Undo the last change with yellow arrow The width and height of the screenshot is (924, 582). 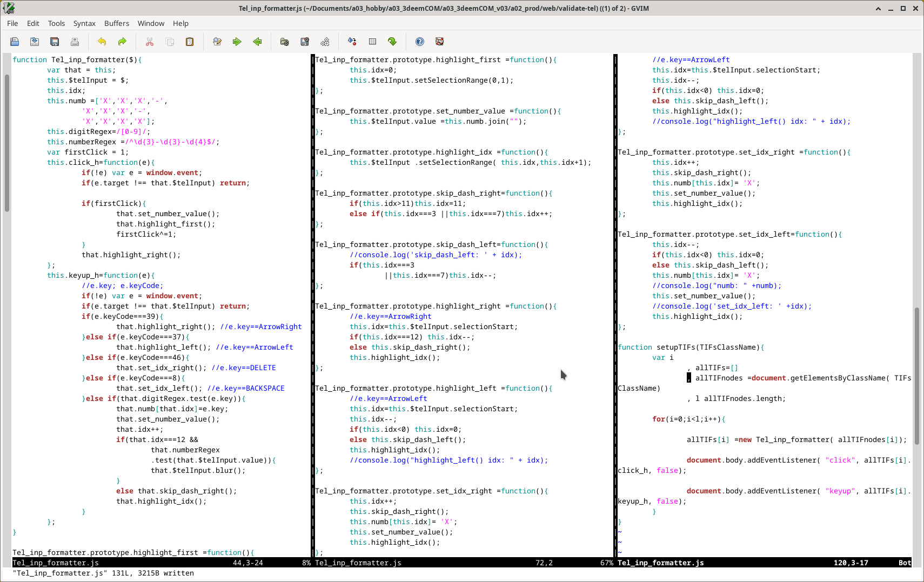tap(102, 42)
